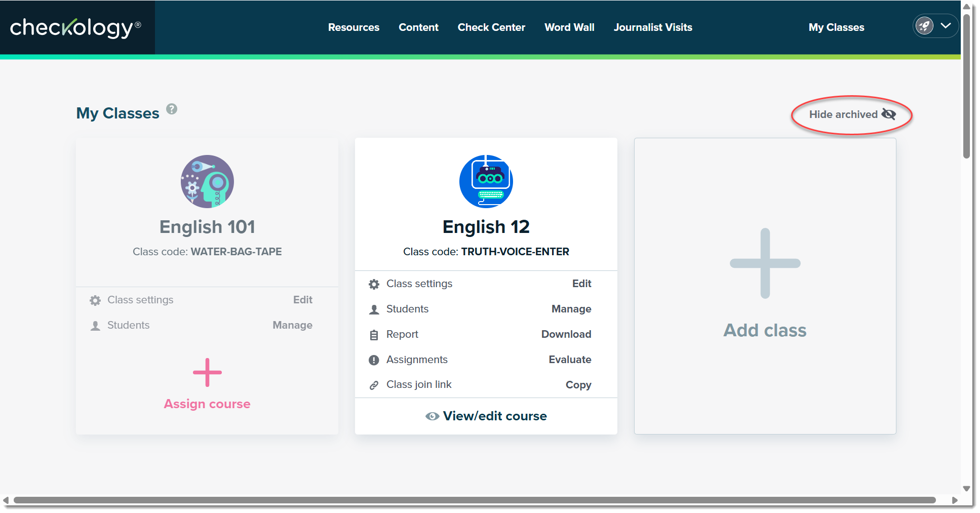Manage students in English 12

(571, 309)
